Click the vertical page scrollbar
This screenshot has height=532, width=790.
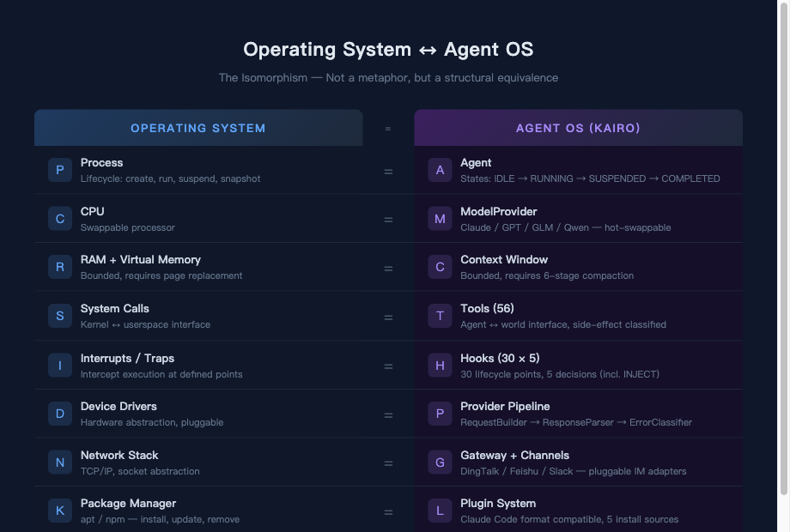pos(784,248)
